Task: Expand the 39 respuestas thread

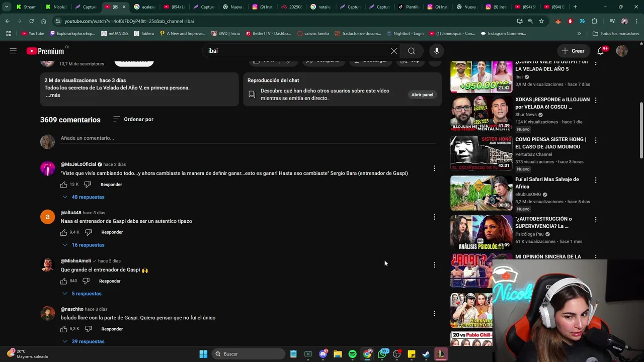Action: click(84, 341)
